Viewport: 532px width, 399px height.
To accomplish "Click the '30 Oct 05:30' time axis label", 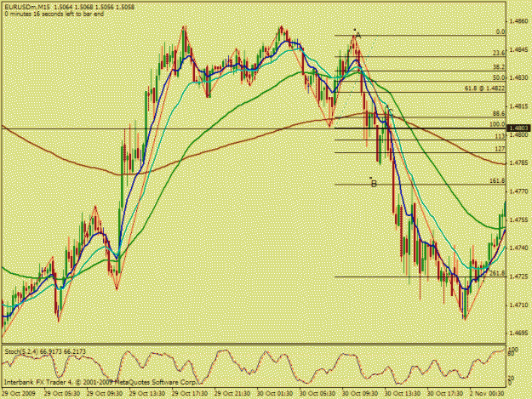I will pyautogui.click(x=317, y=394).
